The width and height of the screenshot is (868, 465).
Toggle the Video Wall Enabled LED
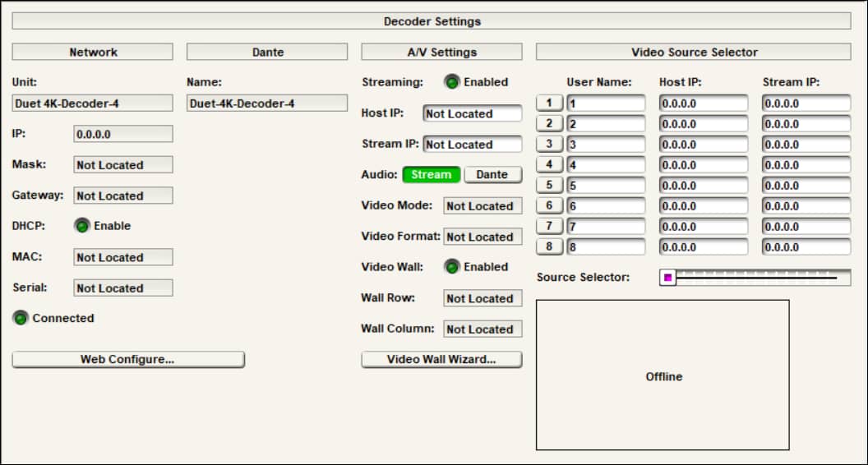click(x=452, y=267)
